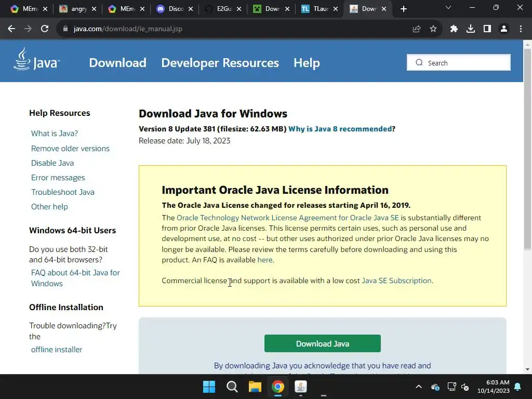Switch to Minecraft Download tab
The image size is (532, 399).
point(271,9)
